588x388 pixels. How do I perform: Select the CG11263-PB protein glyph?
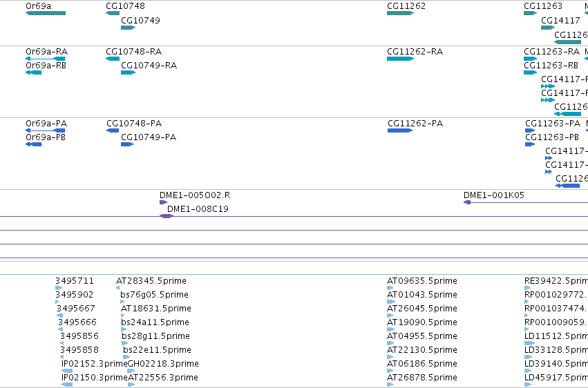[x=530, y=144]
